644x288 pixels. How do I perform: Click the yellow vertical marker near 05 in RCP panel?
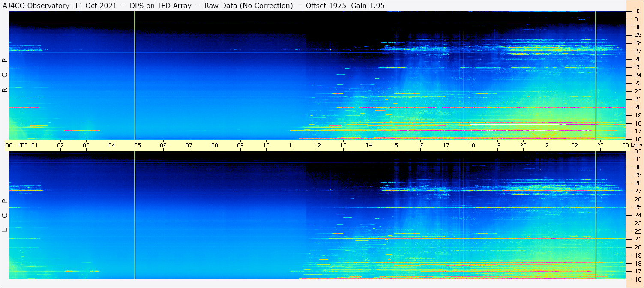click(135, 75)
